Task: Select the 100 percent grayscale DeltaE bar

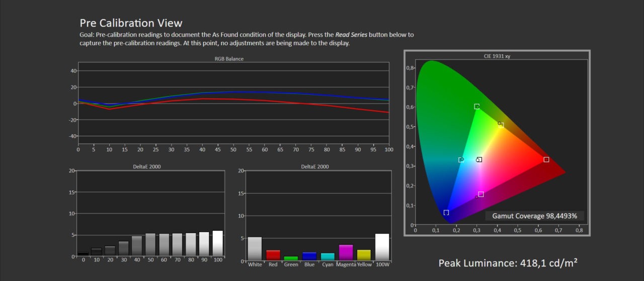Action: coord(217,243)
